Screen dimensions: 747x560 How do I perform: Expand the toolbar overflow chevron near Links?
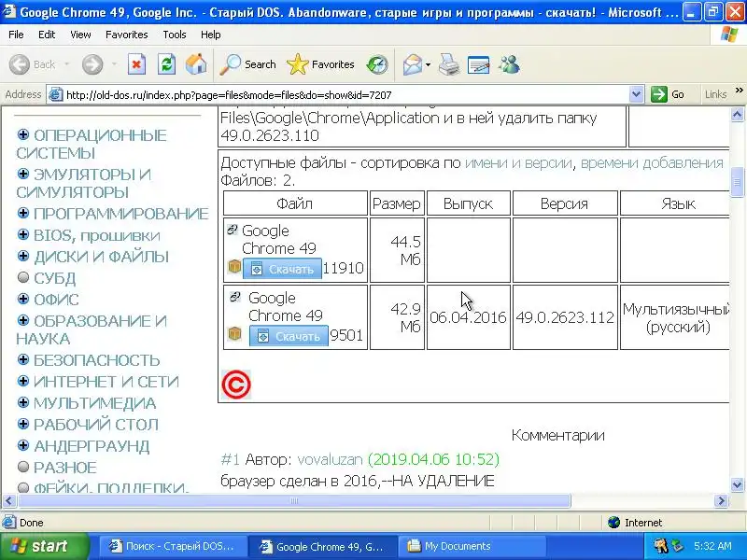739,90
